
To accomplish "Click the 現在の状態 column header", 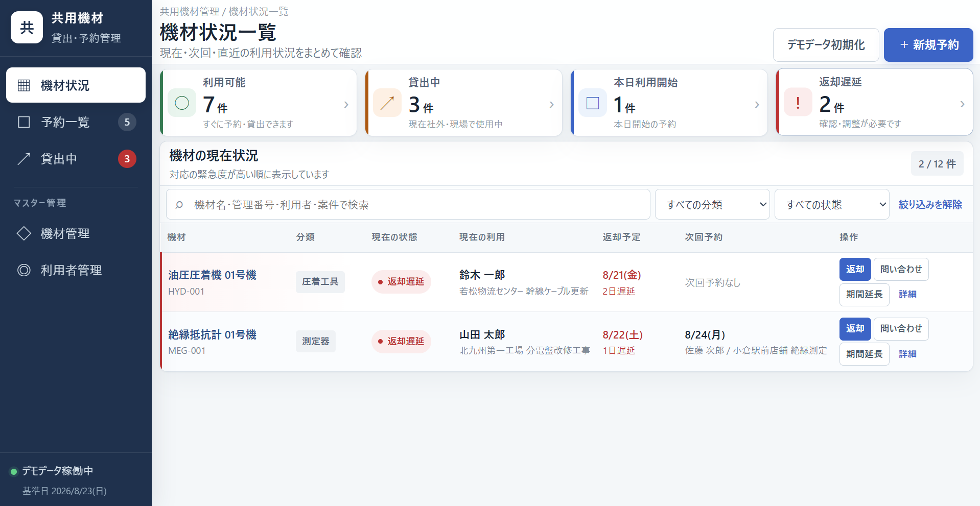I will point(394,237).
